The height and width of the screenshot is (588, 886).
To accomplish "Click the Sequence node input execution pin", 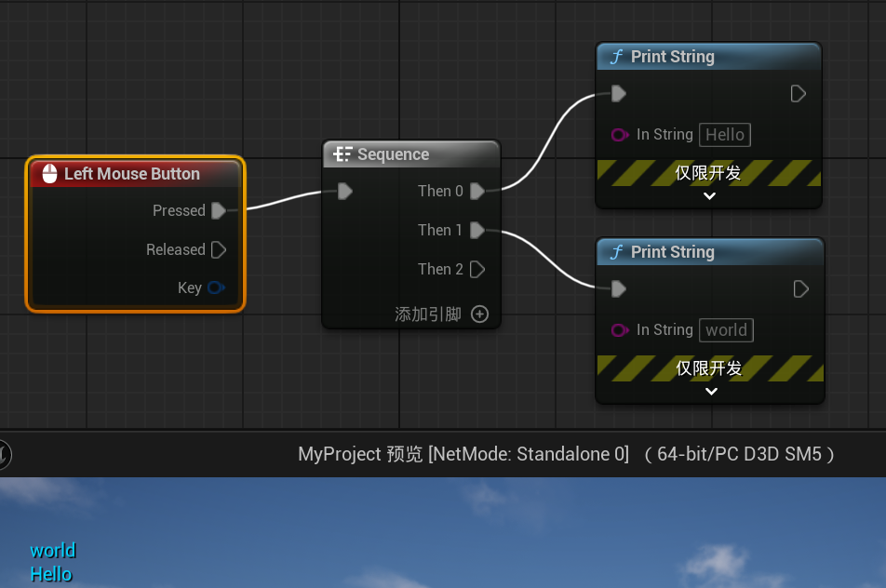I will tap(344, 192).
